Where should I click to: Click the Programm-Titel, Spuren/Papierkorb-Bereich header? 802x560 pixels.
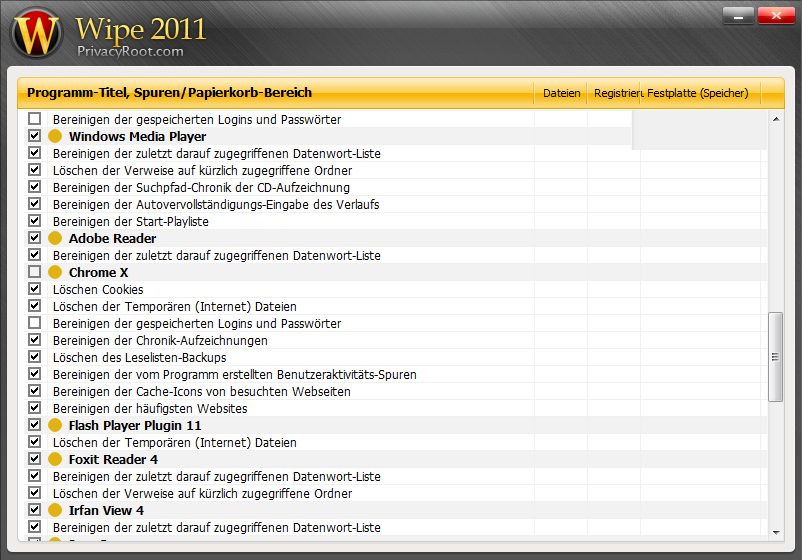[276, 93]
